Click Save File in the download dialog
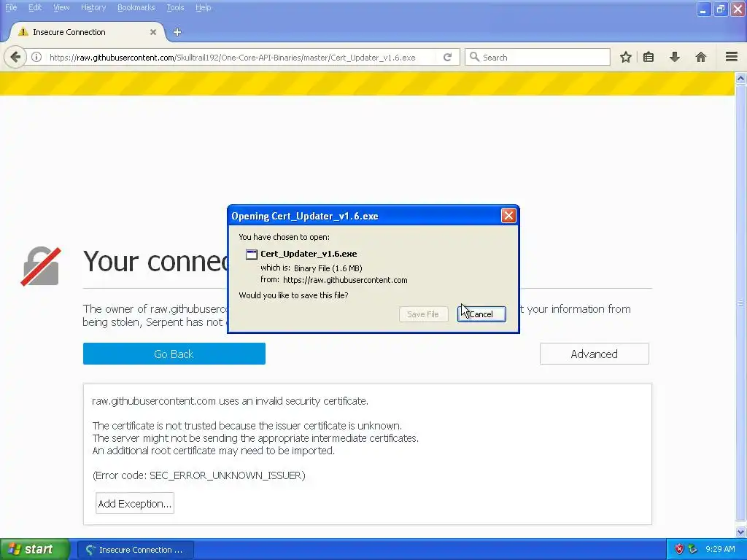747x560 pixels. click(x=423, y=314)
